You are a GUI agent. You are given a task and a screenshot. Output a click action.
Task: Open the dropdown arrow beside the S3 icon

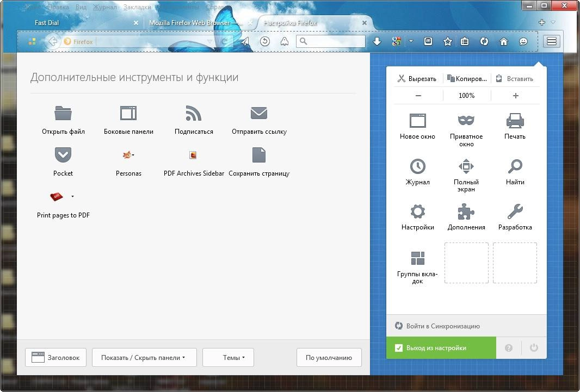[x=411, y=41]
